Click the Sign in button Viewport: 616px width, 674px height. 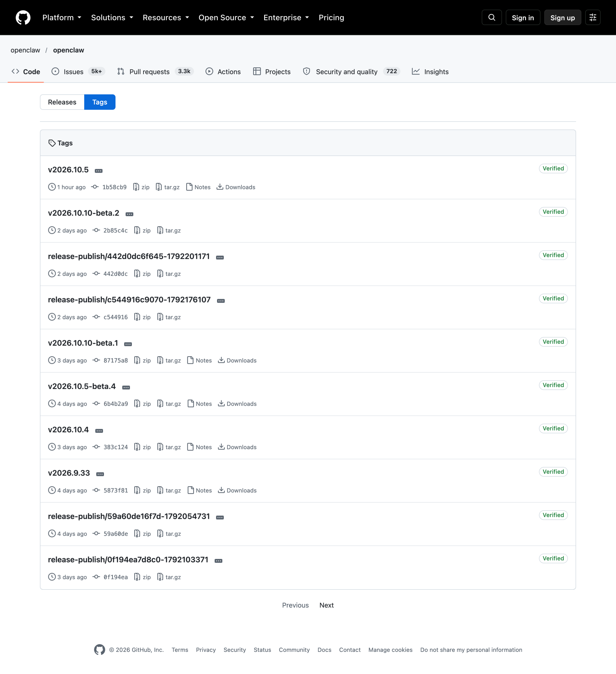pos(523,17)
